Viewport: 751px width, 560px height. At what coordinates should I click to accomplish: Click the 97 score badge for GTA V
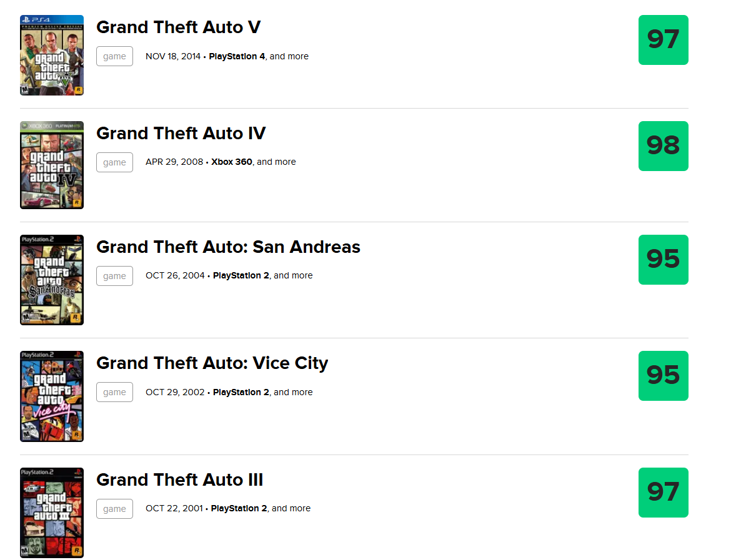(664, 40)
